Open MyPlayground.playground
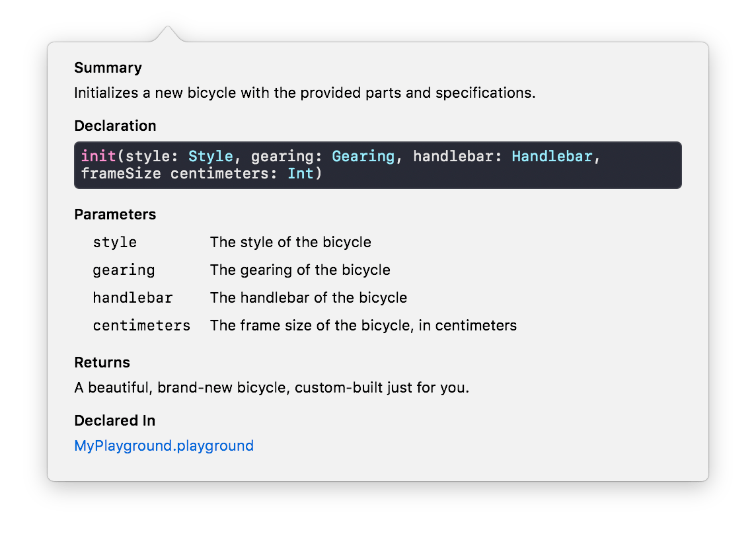 pyautogui.click(x=164, y=445)
